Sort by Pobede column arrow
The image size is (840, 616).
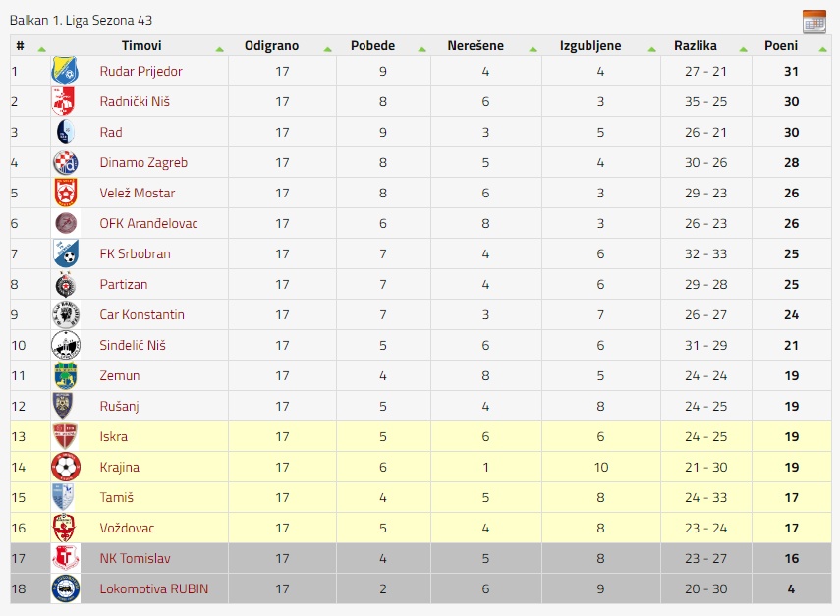pyautogui.click(x=421, y=49)
